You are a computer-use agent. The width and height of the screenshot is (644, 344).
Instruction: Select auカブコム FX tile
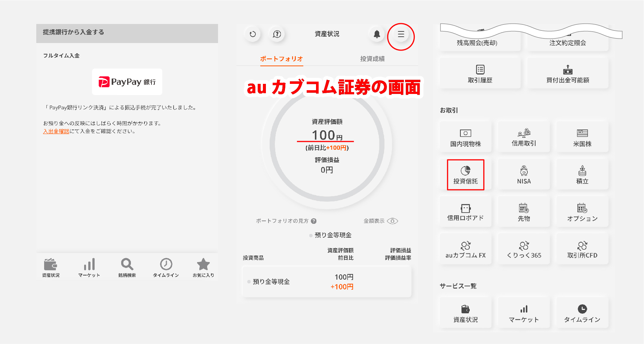point(466,249)
